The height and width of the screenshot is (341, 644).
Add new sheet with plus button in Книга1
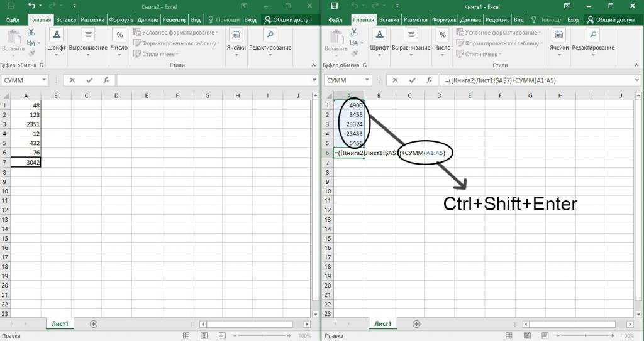click(416, 323)
